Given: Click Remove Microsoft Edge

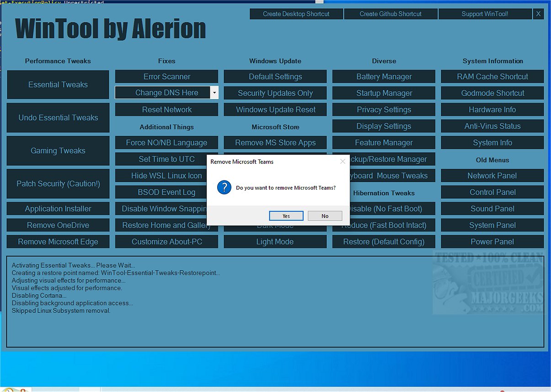Looking at the screenshot, I should [58, 242].
